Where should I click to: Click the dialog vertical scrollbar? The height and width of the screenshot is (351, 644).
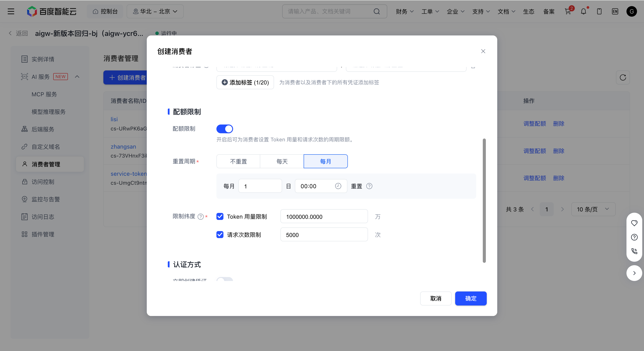coord(484,201)
